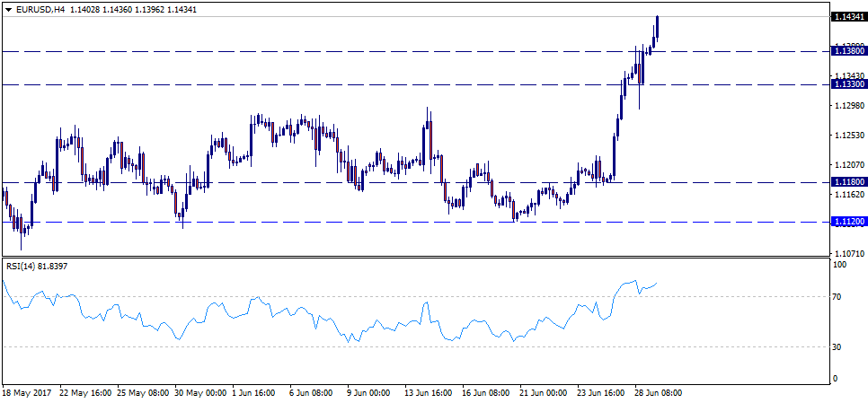868x403 pixels.
Task: Click the 30 May 00:00 time label
Action: (199, 393)
